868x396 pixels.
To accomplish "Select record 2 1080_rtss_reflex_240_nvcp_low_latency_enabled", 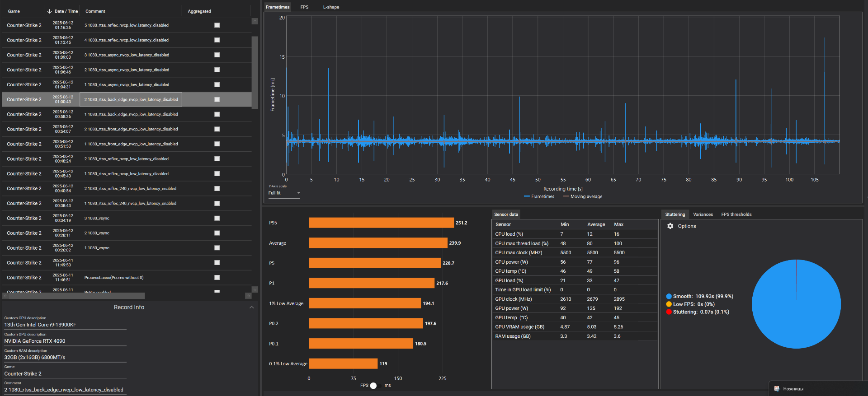I will click(x=127, y=188).
